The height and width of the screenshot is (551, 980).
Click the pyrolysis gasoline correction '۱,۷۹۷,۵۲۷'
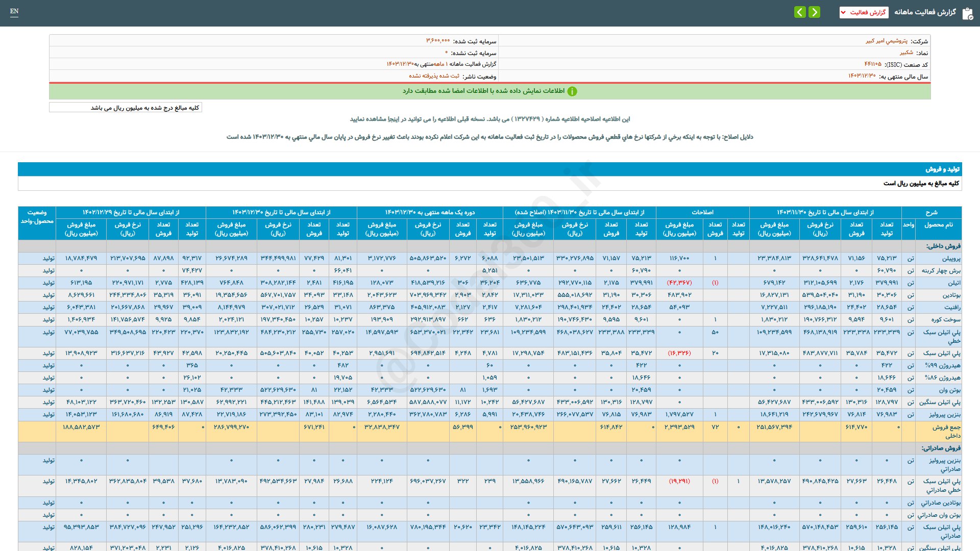pos(679,415)
